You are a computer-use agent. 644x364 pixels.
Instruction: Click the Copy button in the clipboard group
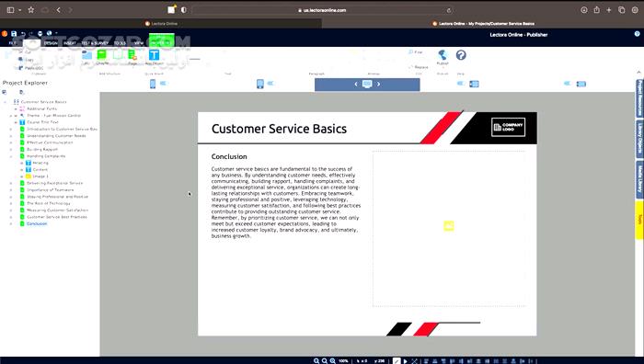tap(27, 60)
